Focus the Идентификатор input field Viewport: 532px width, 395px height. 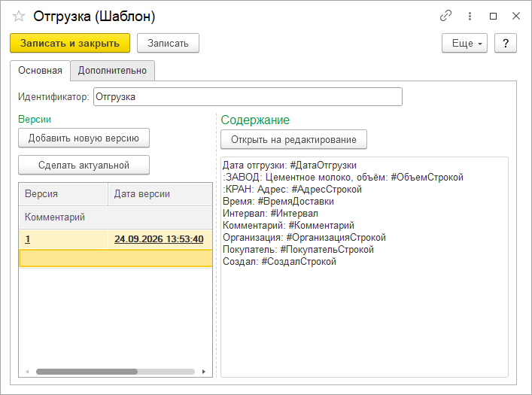pos(248,97)
